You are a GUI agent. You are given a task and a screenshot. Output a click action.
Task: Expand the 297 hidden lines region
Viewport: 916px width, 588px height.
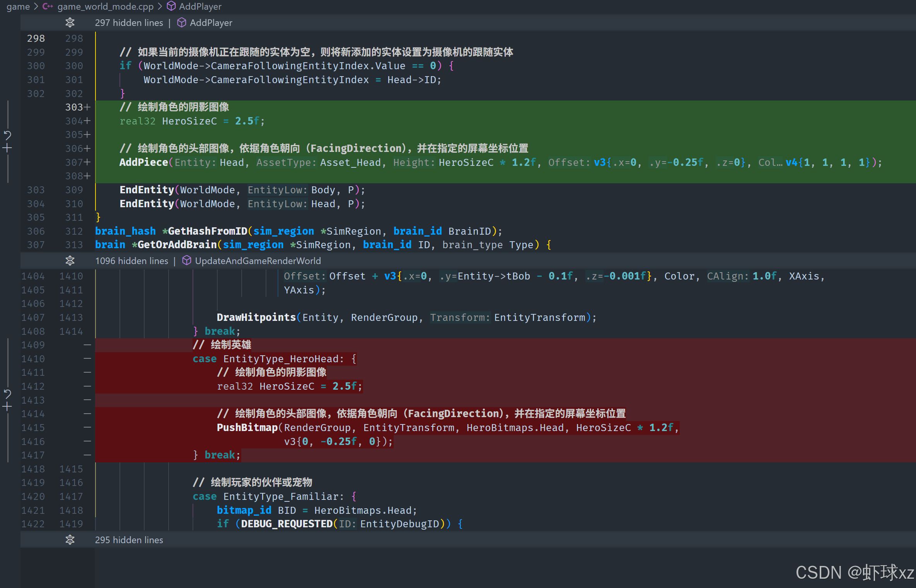tap(70, 23)
